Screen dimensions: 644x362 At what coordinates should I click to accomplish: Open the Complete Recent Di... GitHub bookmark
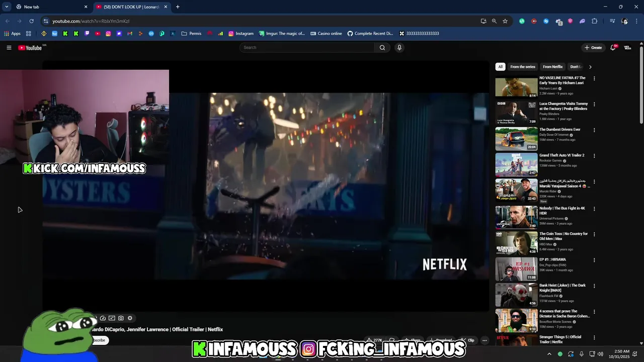[370, 34]
